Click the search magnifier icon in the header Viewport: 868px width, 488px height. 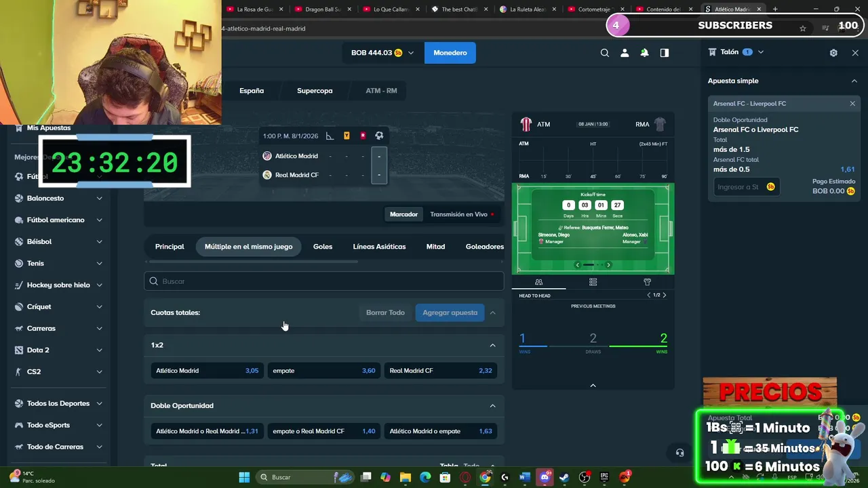[605, 53]
